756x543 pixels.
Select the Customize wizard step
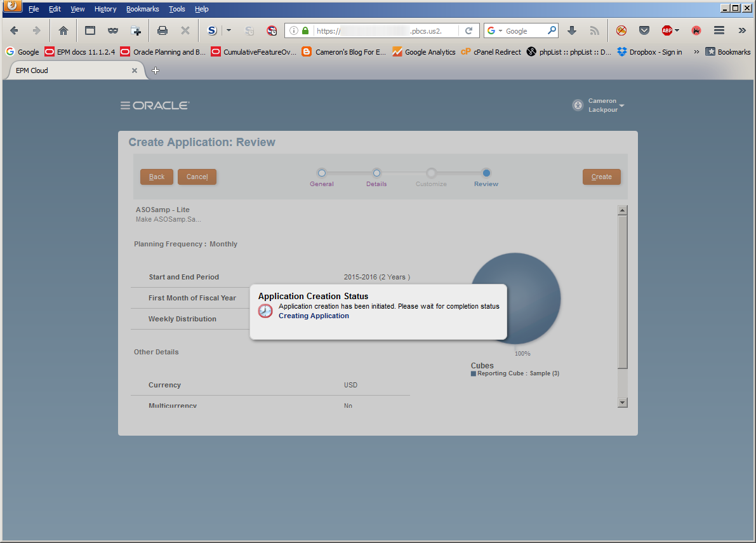pyautogui.click(x=431, y=177)
